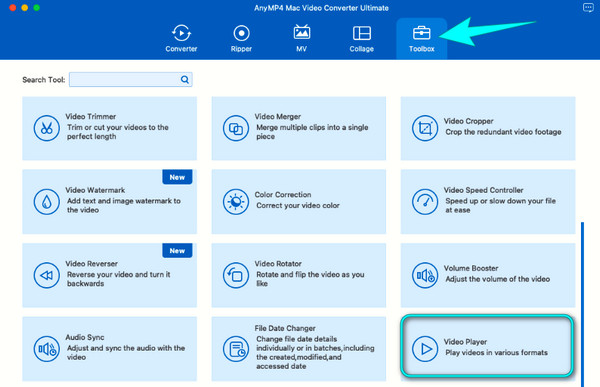
Task: Click "Adjust the volume of the video" text
Action: [497, 279]
